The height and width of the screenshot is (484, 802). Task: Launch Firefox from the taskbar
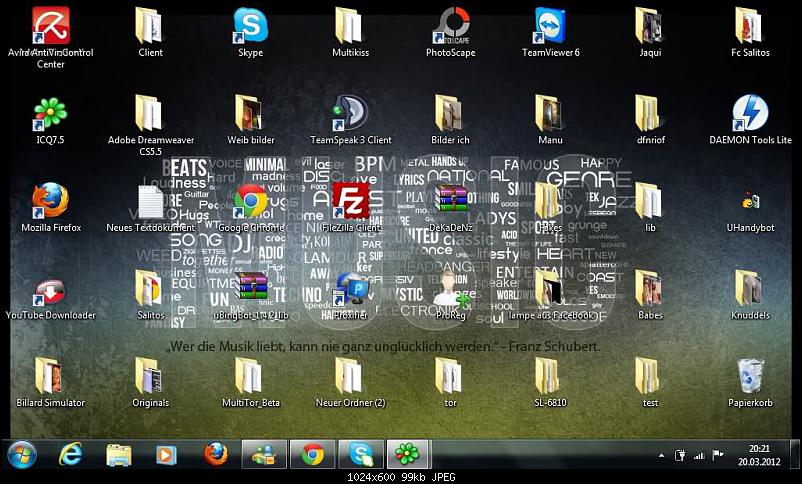(x=215, y=454)
